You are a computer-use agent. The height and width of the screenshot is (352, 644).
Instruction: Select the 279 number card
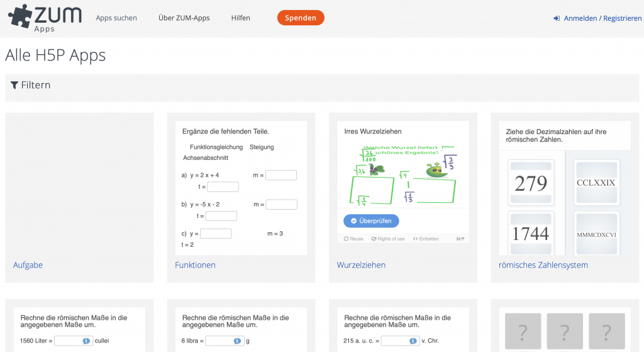530,183
